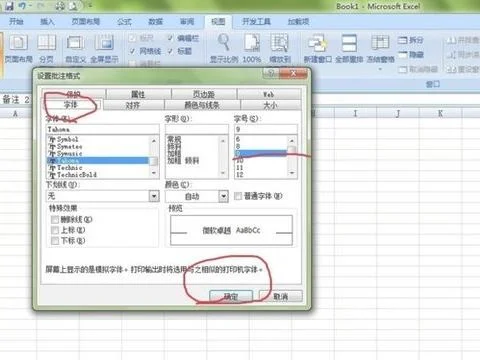
Task: Click the font style list scroll down arrow
Action: pos(223,173)
